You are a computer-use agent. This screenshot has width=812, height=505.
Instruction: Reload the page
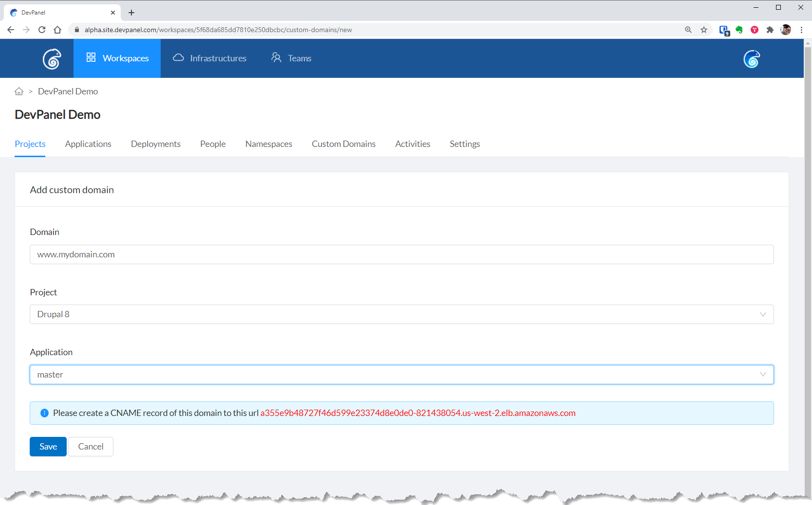42,30
